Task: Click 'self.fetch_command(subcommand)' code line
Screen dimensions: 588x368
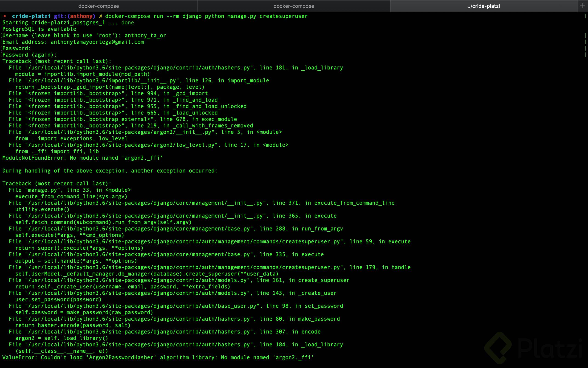Action: (x=103, y=222)
